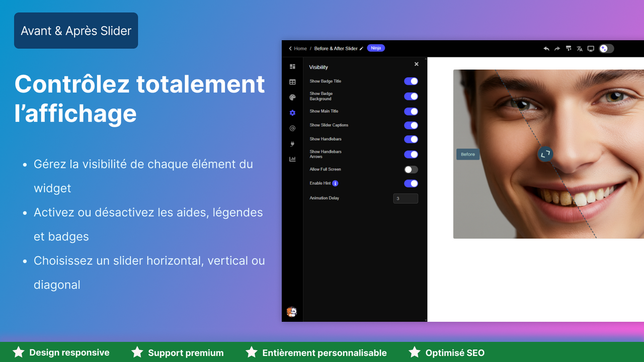Image resolution: width=644 pixels, height=362 pixels.
Task: Click the Support premium footer text
Action: 186,352
